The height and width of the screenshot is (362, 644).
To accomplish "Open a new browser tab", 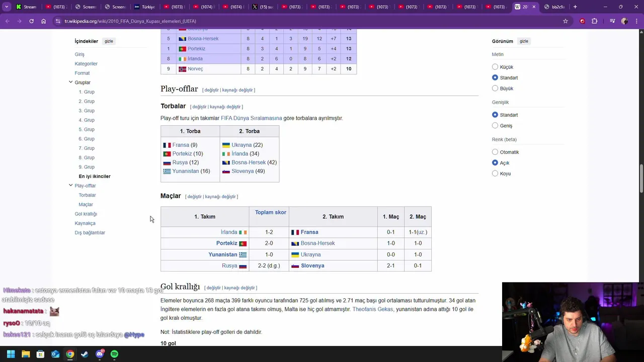I will point(575,7).
